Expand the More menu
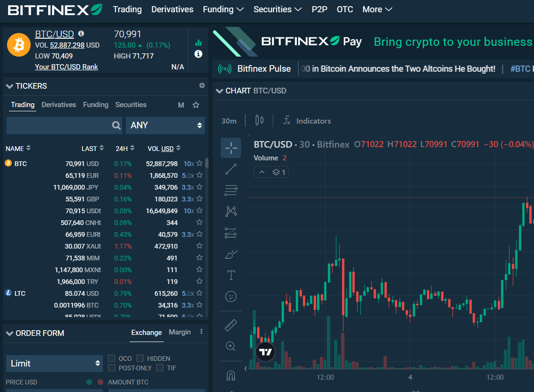The width and height of the screenshot is (534, 392). click(x=377, y=9)
